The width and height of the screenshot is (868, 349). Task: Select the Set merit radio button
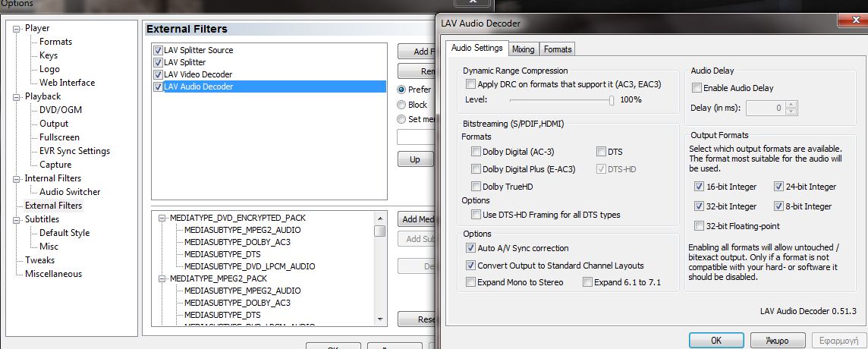(x=402, y=119)
